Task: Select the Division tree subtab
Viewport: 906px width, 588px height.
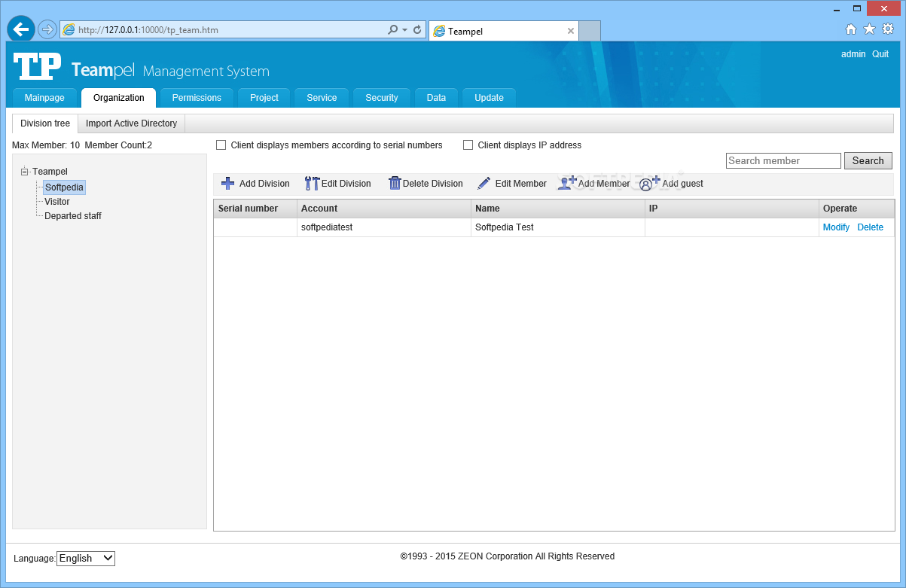Action: coord(45,123)
